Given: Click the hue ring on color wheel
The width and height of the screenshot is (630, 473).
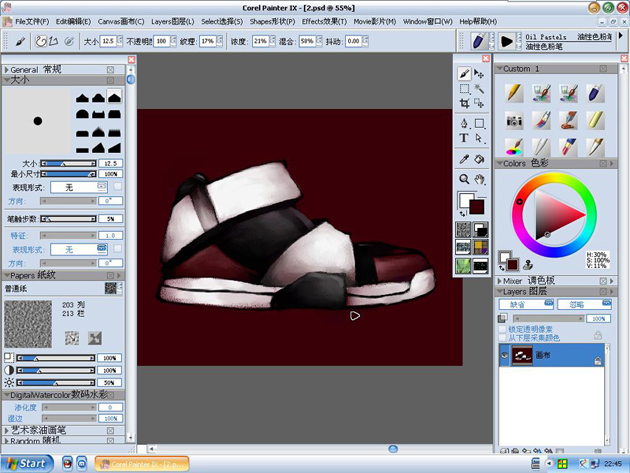Looking at the screenshot, I should [x=554, y=177].
